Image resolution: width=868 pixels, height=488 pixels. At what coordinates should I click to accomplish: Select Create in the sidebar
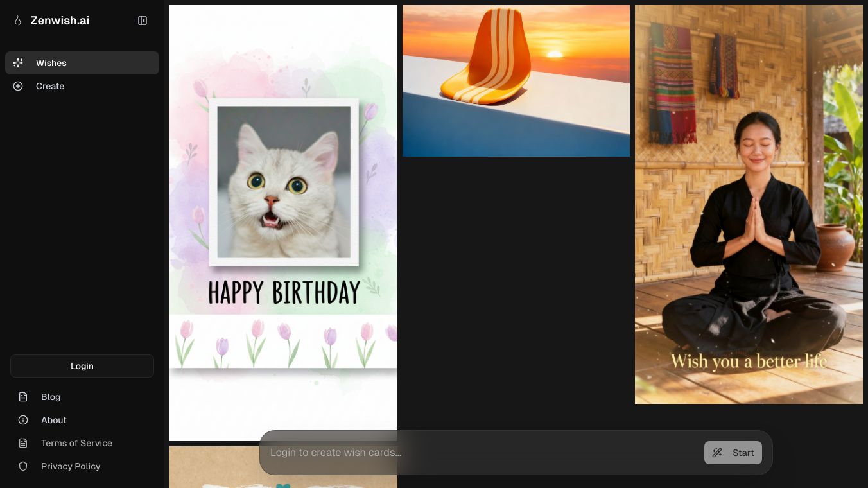pyautogui.click(x=82, y=86)
